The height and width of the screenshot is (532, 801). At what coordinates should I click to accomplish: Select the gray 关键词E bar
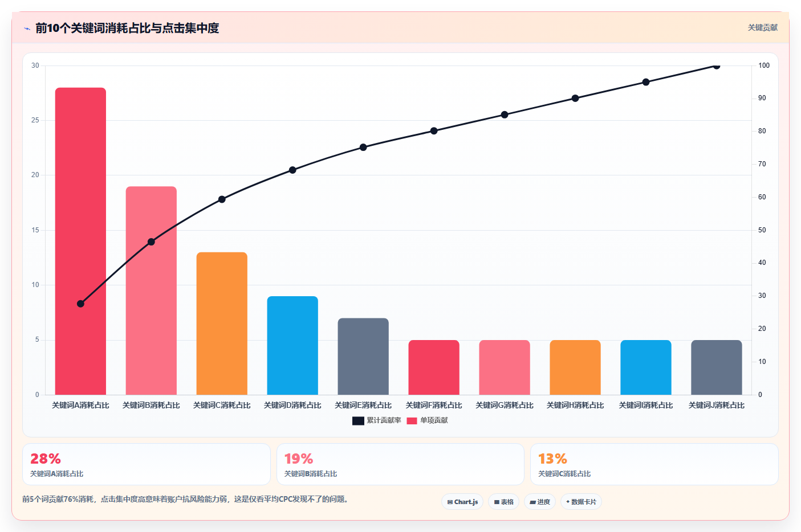(363, 357)
